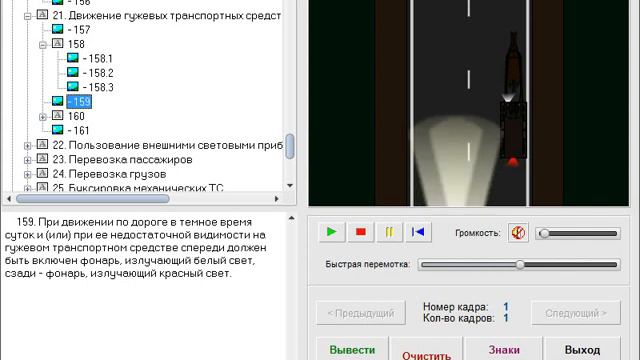This screenshot has height=360, width=640.
Task: Stop playback with the red square button
Action: (x=361, y=232)
